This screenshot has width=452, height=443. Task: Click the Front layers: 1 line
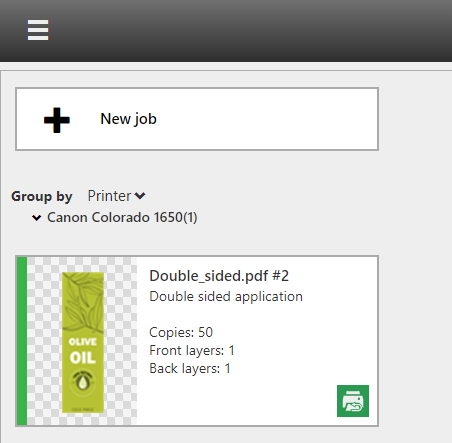pos(192,350)
